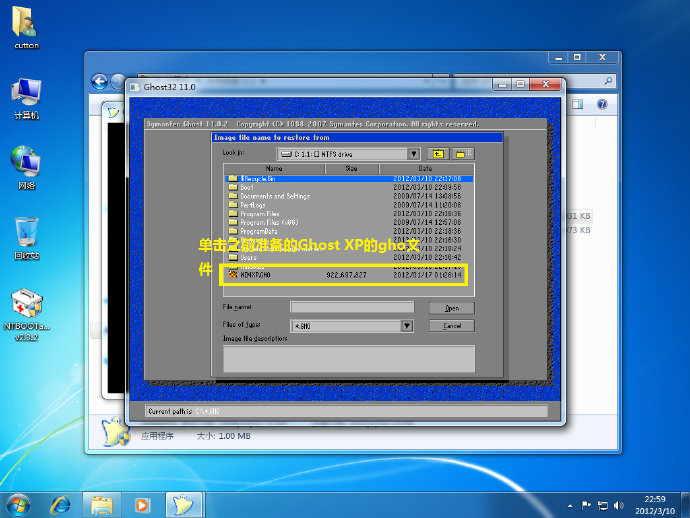Screen dimensions: 690x518
Task: Click the Ghost32 11.0 title bar icon
Action: [135, 87]
